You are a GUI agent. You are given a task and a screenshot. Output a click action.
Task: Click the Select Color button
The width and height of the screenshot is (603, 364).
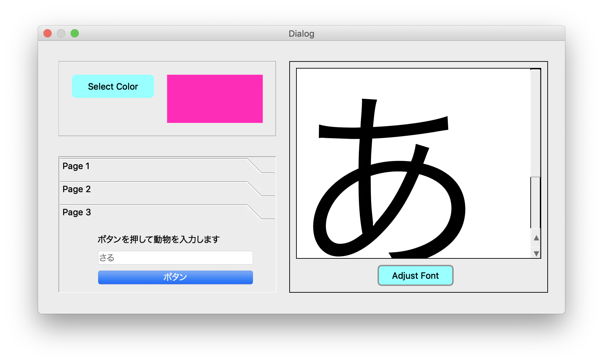tap(113, 86)
